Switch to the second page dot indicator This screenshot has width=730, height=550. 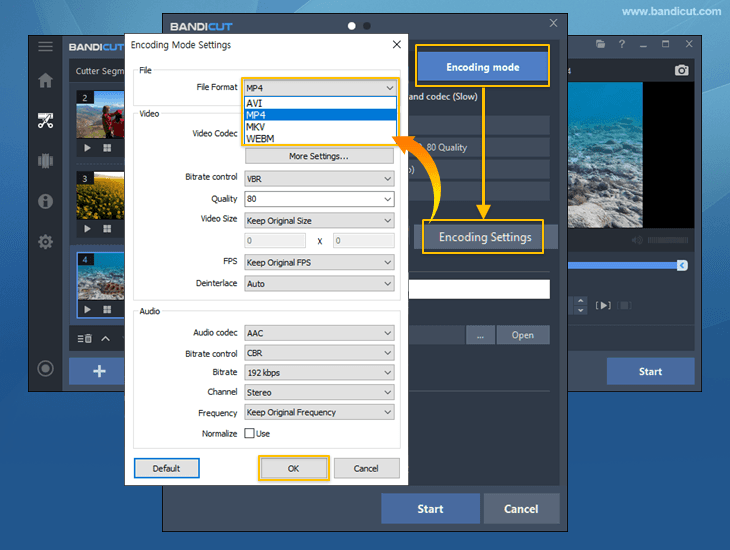pos(367,26)
